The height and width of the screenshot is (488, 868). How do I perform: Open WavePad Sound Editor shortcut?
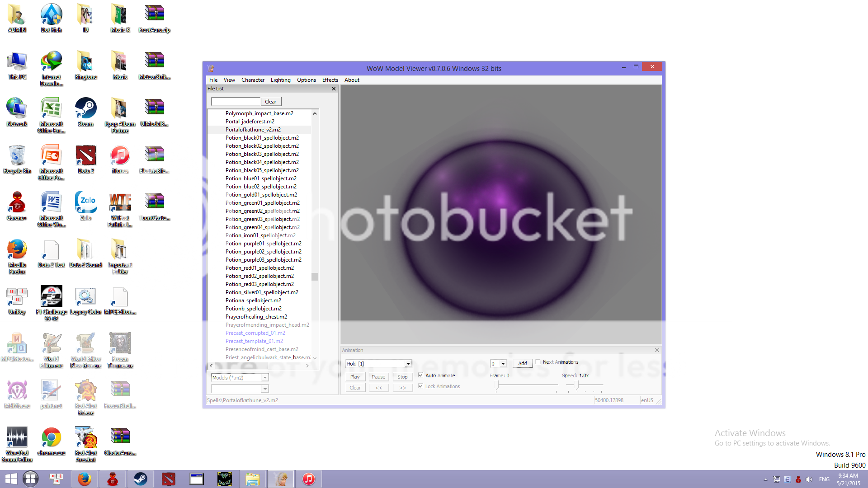[x=17, y=445]
